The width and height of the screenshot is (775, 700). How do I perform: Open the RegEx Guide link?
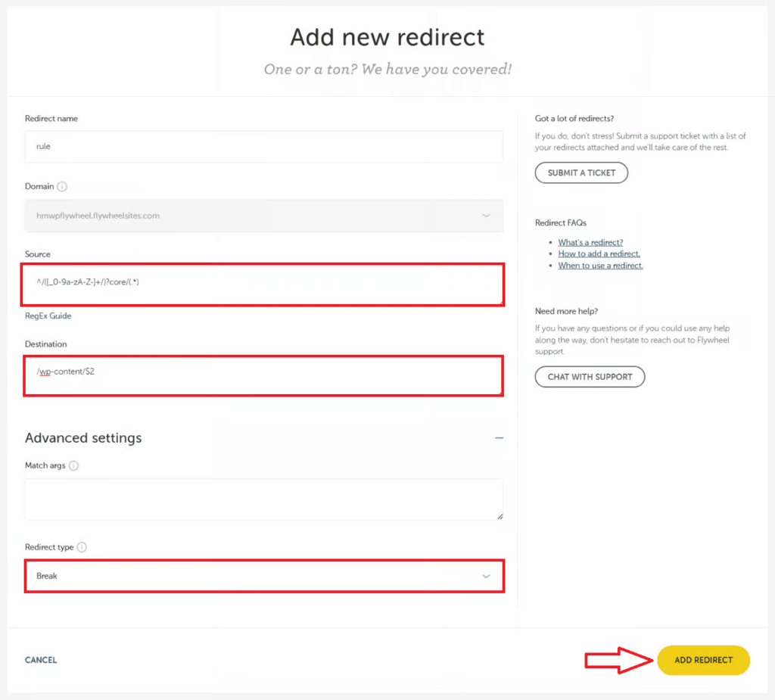pyautogui.click(x=48, y=316)
